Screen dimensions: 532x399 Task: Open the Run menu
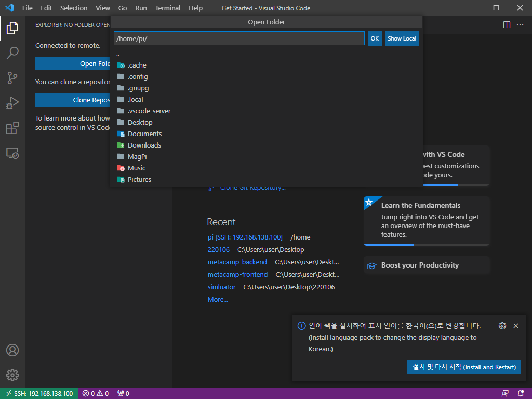[x=141, y=8]
